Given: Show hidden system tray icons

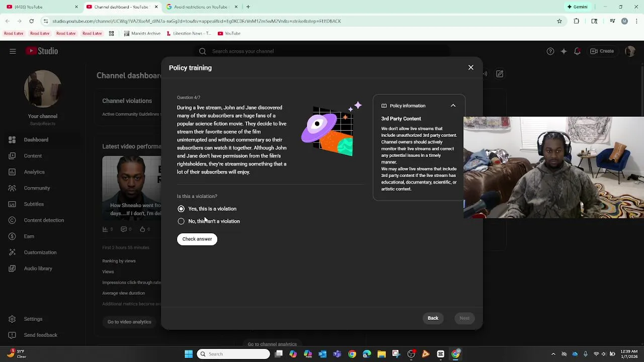Looking at the screenshot, I should tap(553, 354).
